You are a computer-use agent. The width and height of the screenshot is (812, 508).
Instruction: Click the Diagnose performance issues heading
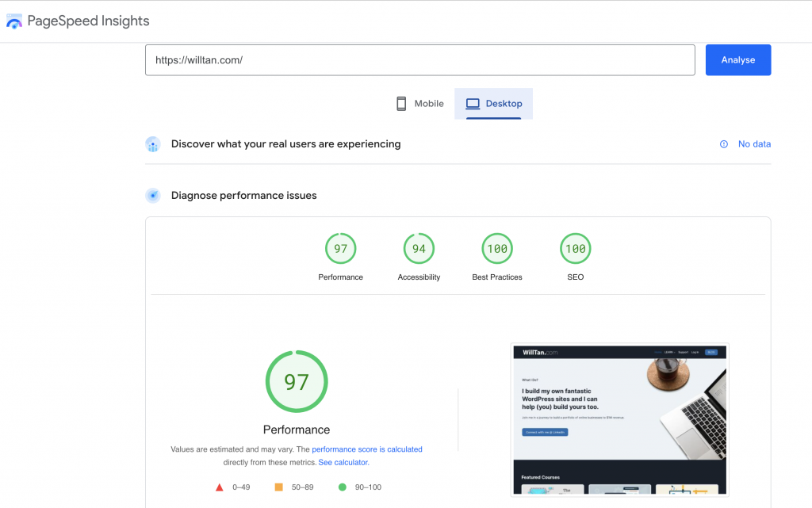(x=244, y=196)
